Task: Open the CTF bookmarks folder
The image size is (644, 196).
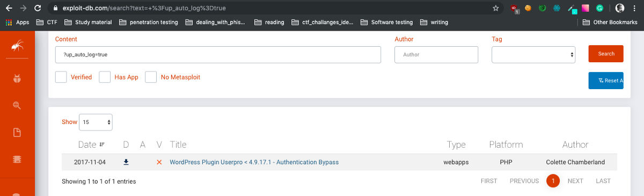Action: pyautogui.click(x=47, y=23)
